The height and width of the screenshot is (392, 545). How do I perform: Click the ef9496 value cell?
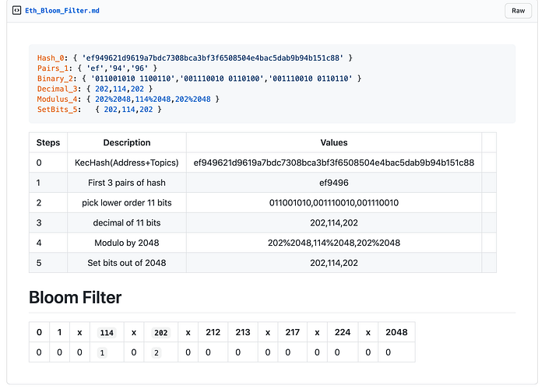click(x=334, y=183)
